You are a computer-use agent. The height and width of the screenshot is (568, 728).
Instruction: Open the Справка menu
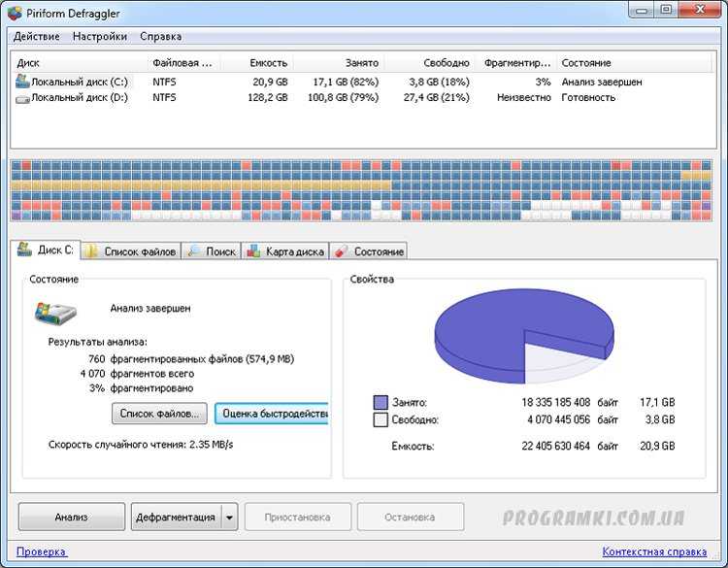(x=160, y=36)
